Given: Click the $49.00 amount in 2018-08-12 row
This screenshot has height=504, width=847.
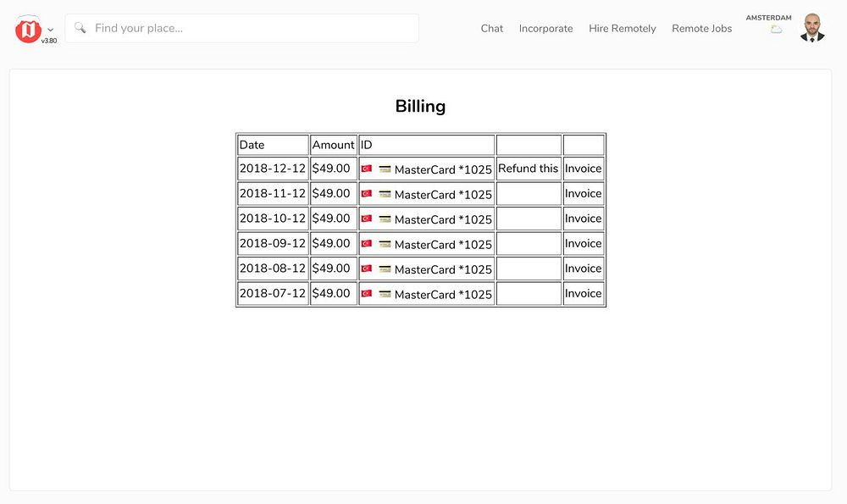Looking at the screenshot, I should [331, 268].
